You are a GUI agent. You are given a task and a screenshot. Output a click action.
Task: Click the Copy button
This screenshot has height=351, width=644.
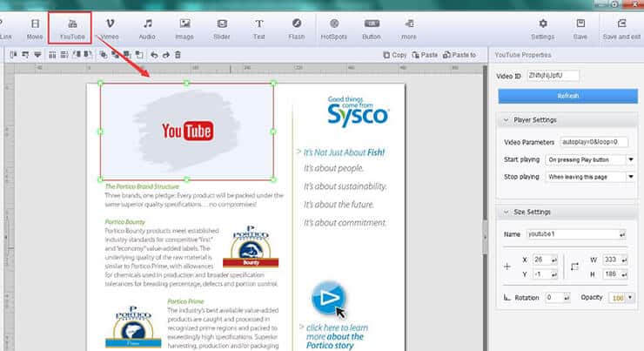395,55
